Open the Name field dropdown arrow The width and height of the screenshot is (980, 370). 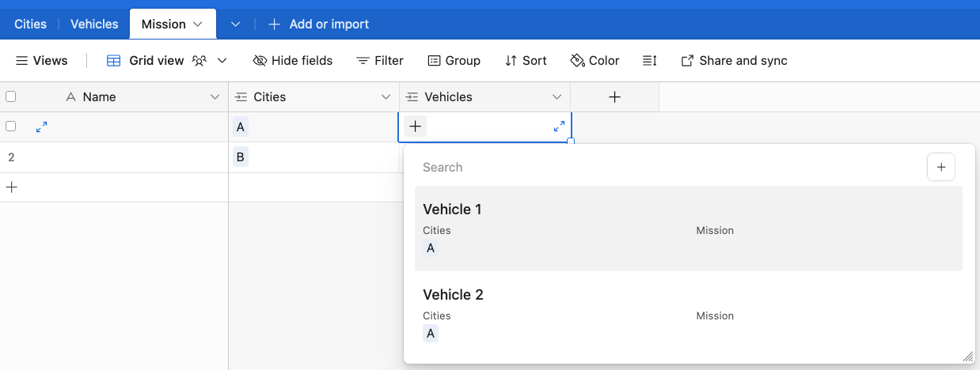[215, 97]
